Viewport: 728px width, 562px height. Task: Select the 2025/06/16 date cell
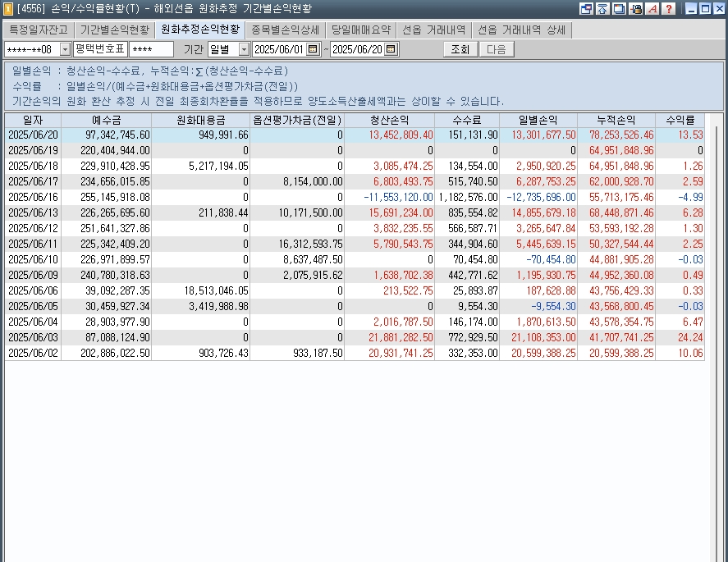click(x=33, y=197)
